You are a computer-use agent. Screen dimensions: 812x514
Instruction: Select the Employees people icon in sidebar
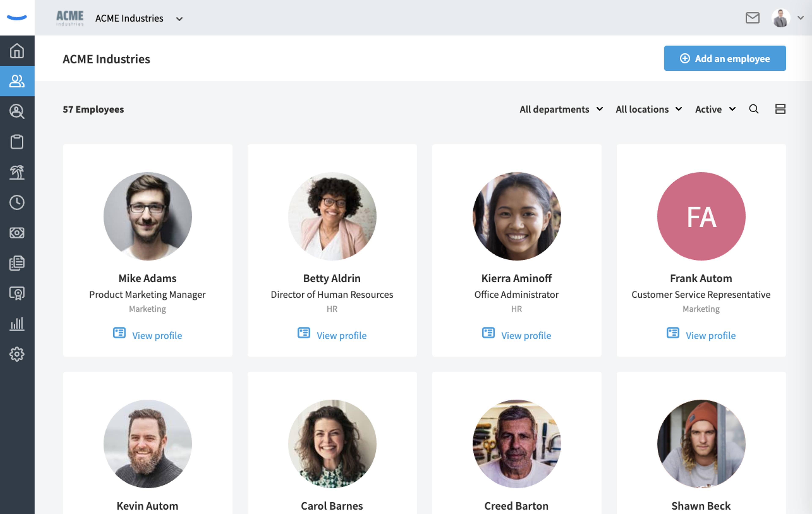pyautogui.click(x=17, y=81)
